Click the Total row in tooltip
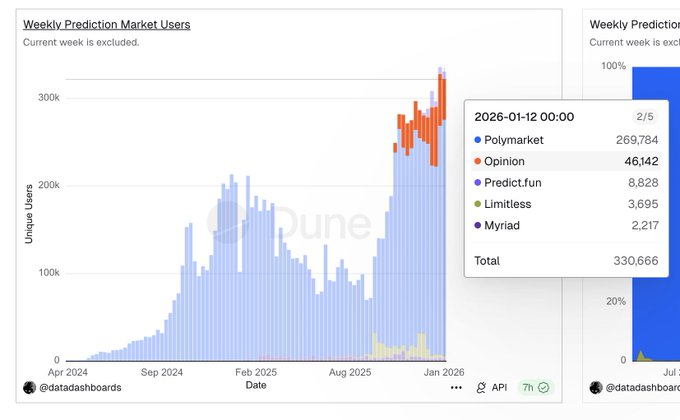 566,260
